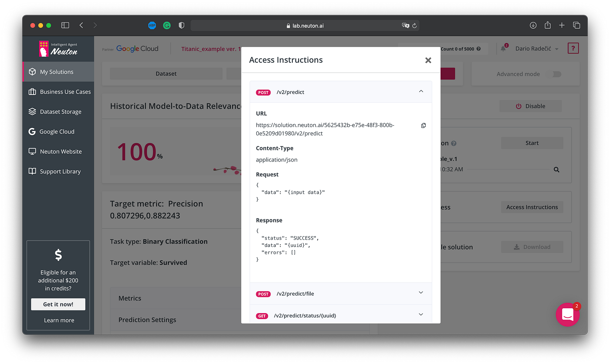The image size is (610, 364).
Task: Click the shield extension icon in the toolbar
Action: click(x=181, y=25)
